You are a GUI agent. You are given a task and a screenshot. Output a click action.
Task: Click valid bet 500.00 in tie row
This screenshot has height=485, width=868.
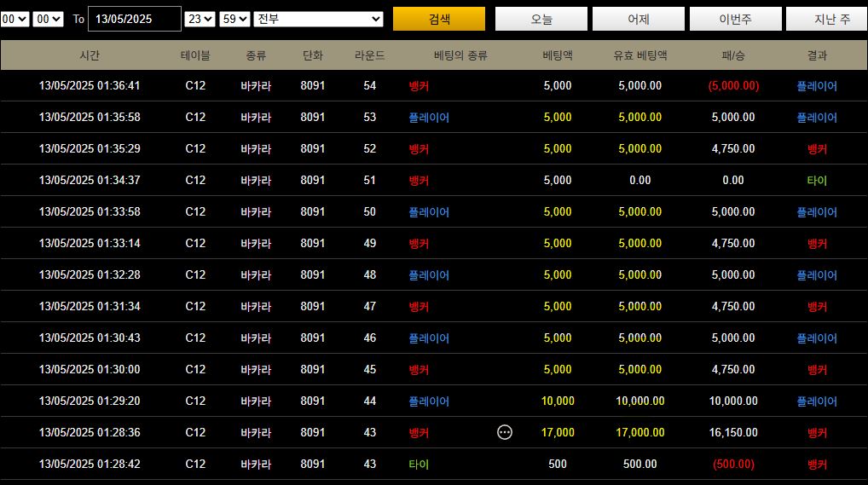pyautogui.click(x=640, y=464)
